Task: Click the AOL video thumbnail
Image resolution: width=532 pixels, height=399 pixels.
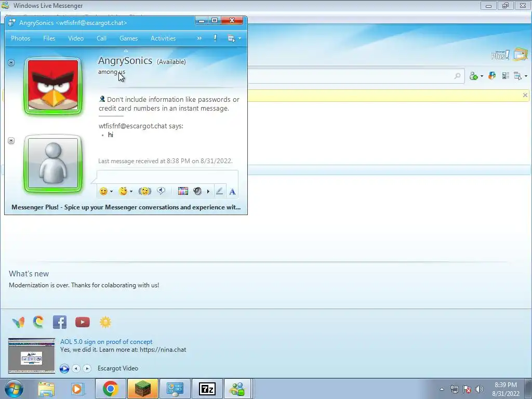Action: (32, 355)
